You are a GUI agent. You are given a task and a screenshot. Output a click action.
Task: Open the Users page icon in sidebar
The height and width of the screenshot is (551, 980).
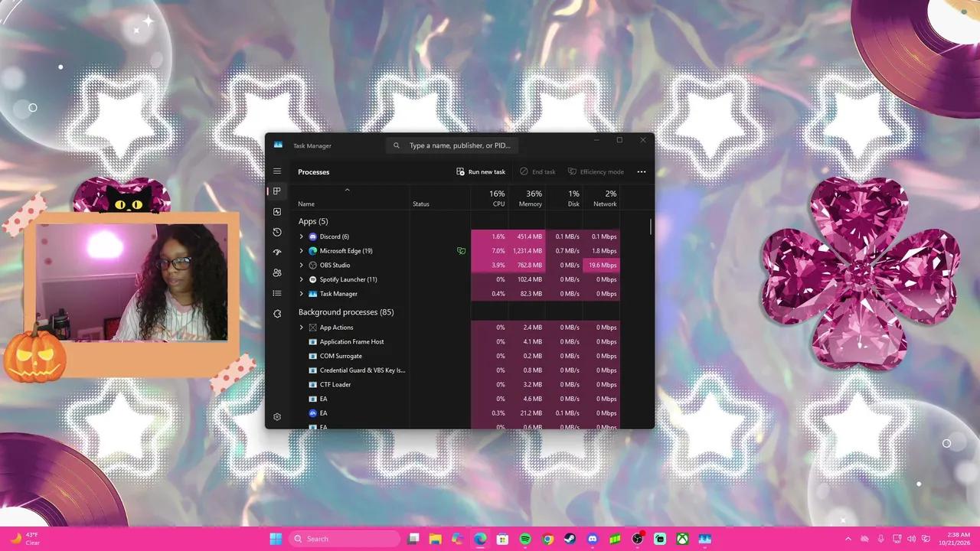point(277,272)
